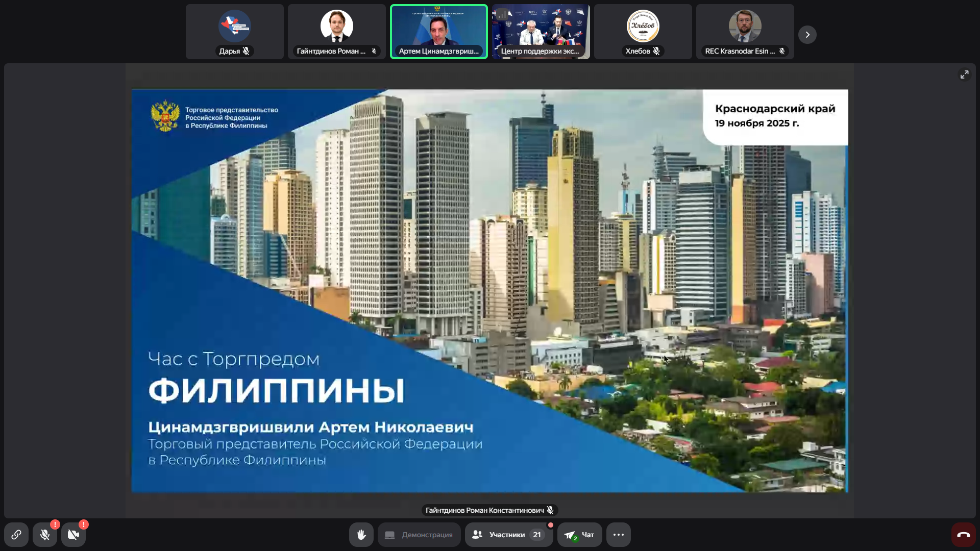The height and width of the screenshot is (551, 980).
Task: Expand shared presentation to fullscreen
Action: click(x=964, y=74)
